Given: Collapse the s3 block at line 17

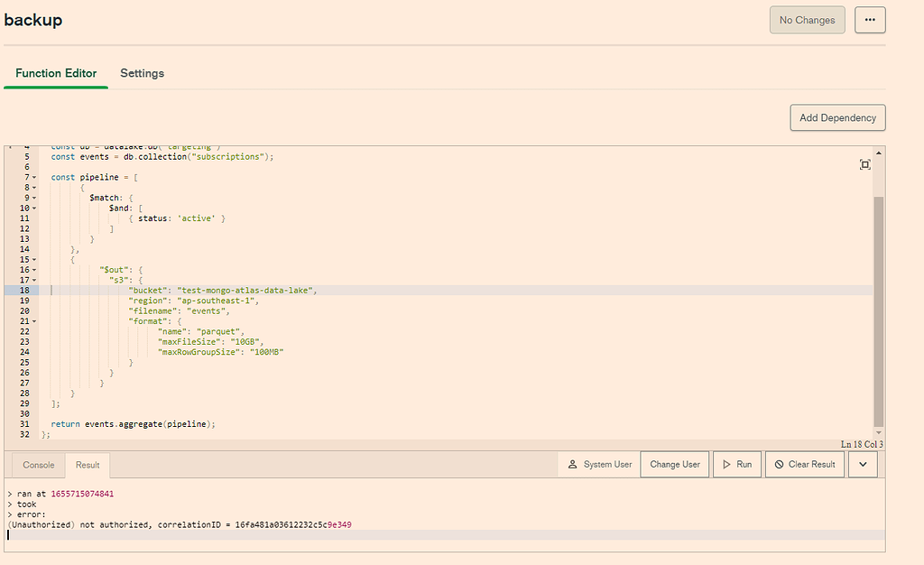Looking at the screenshot, I should pyautogui.click(x=34, y=281).
